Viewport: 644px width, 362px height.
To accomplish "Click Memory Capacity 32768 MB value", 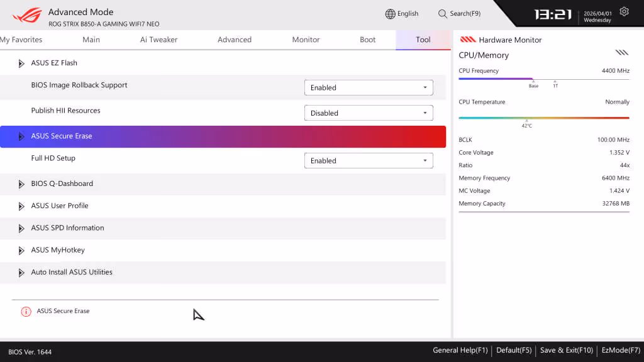I will (616, 203).
